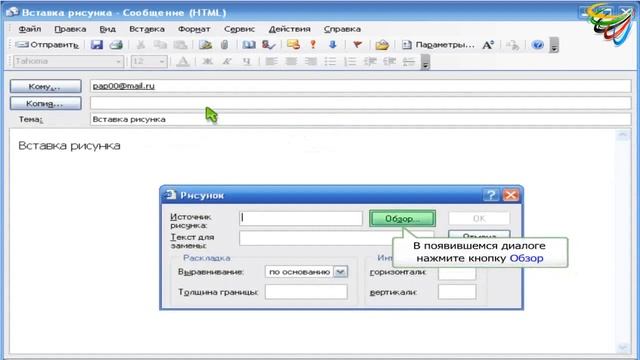Image resolution: width=640 pixels, height=360 pixels.
Task: Open the Tahoma font name dropdown
Action: coord(118,62)
